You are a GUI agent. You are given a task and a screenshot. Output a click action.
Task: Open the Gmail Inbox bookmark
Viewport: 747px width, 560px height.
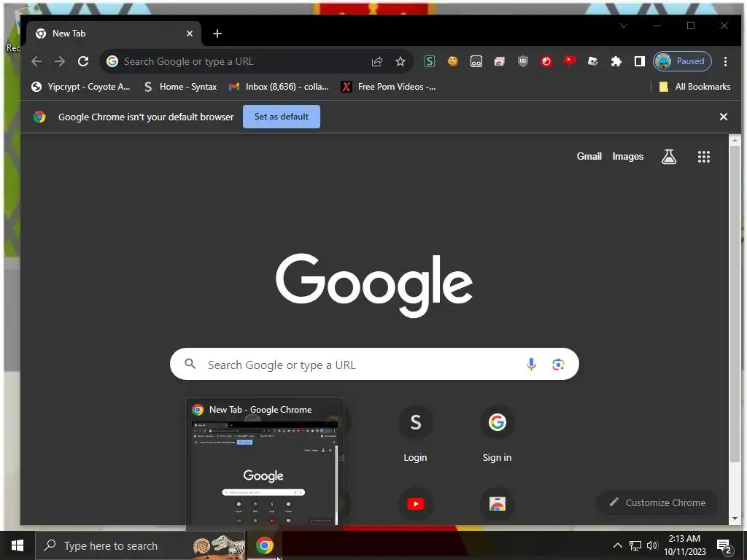coord(279,87)
